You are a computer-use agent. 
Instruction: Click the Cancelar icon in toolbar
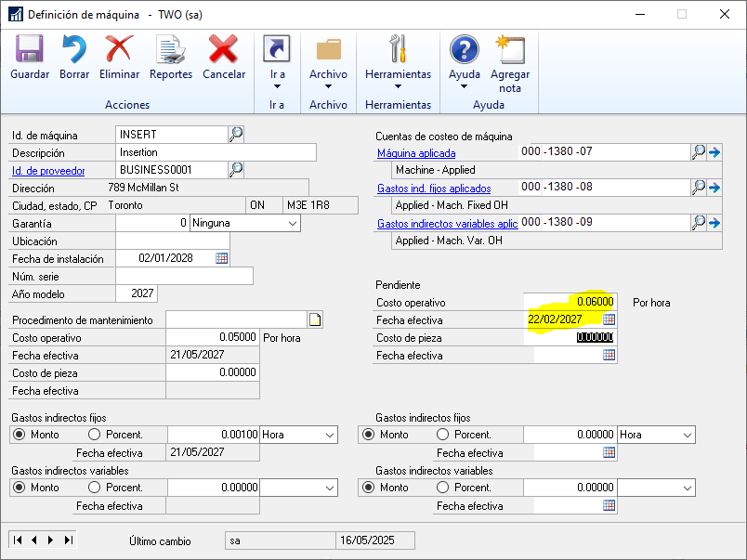point(224,57)
